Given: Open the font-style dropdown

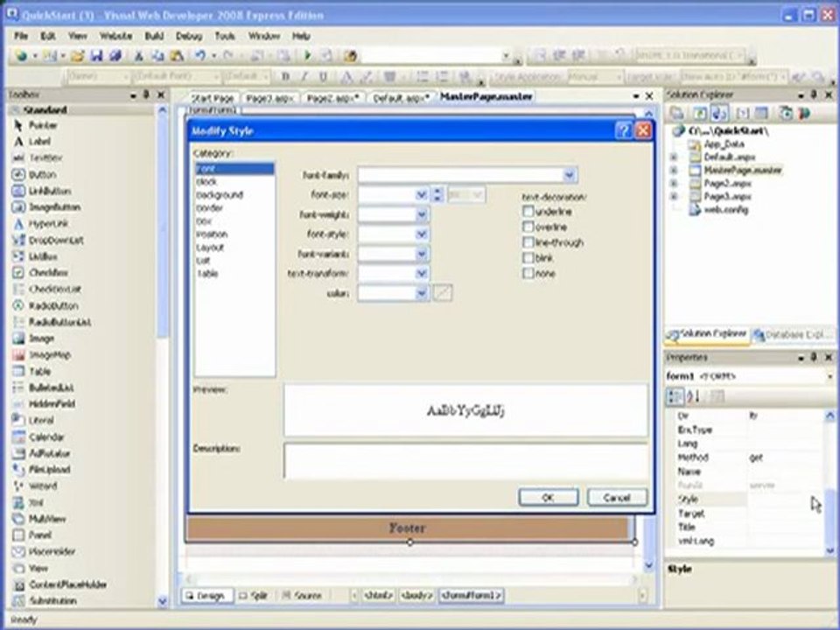Looking at the screenshot, I should pyautogui.click(x=422, y=234).
